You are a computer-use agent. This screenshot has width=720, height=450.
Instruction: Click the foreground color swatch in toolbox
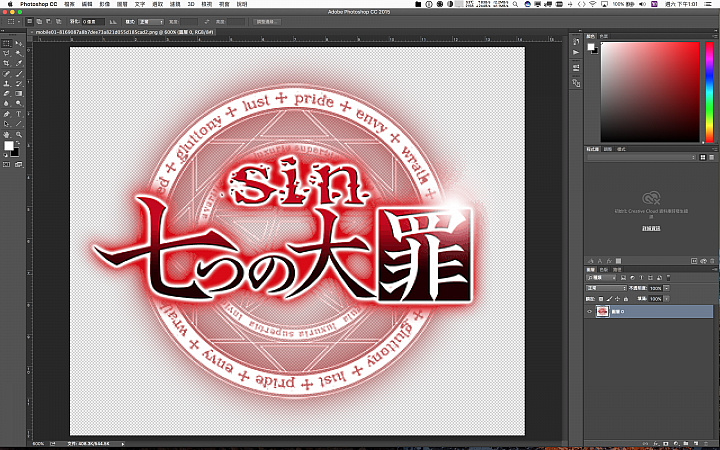(x=9, y=146)
